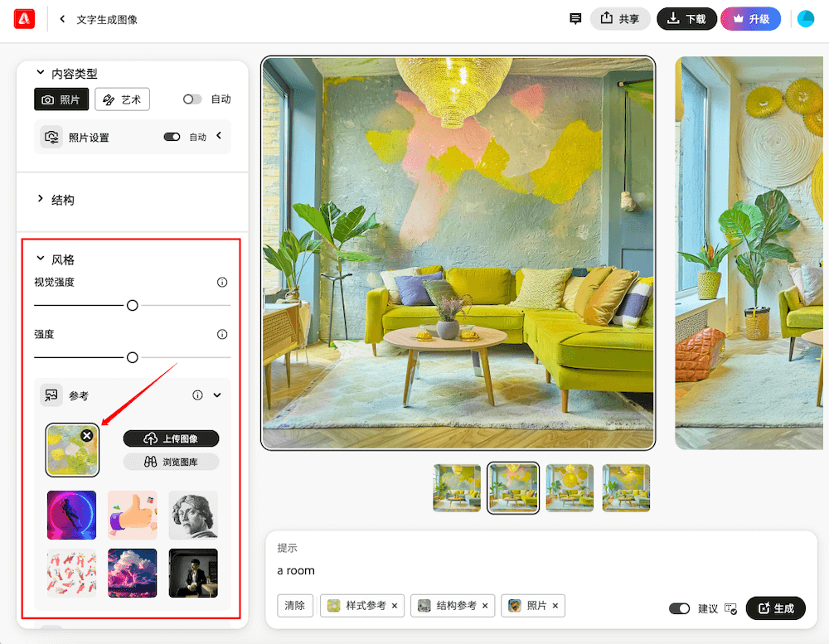829x644 pixels.
Task: Open the comments speech bubble icon
Action: click(575, 18)
